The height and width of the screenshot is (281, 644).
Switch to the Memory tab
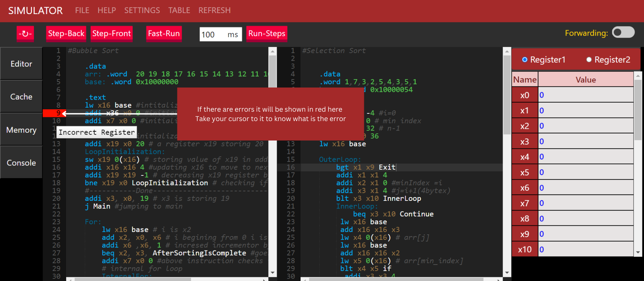(21, 130)
